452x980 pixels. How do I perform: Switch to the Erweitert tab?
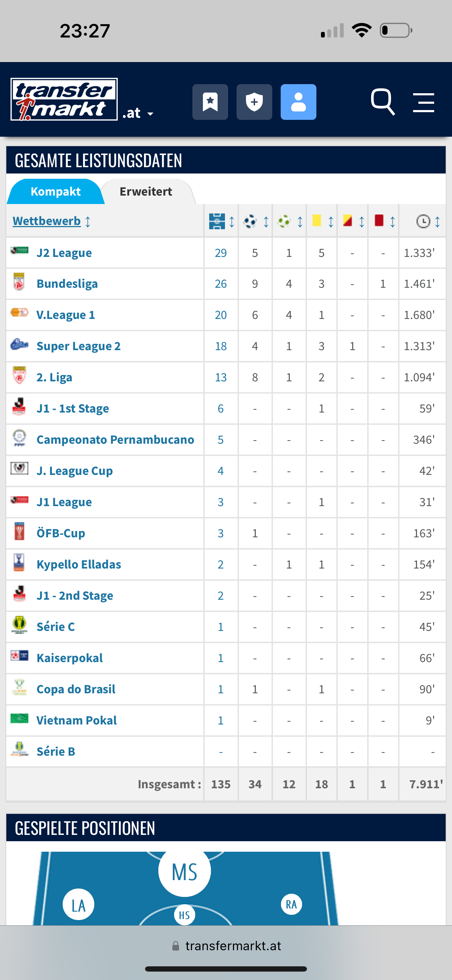tap(146, 191)
